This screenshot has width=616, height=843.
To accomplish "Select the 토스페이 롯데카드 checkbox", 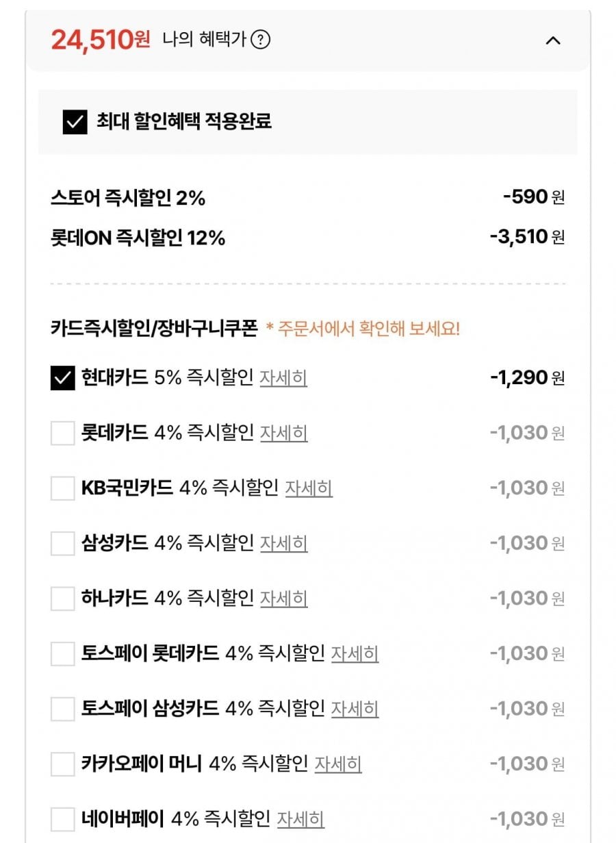I will coord(62,653).
